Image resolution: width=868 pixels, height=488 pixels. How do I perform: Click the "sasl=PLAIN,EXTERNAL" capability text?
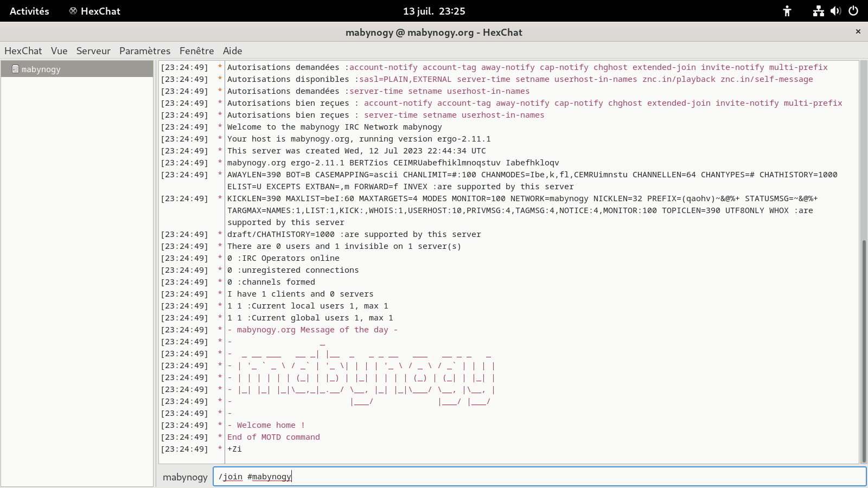(405, 79)
